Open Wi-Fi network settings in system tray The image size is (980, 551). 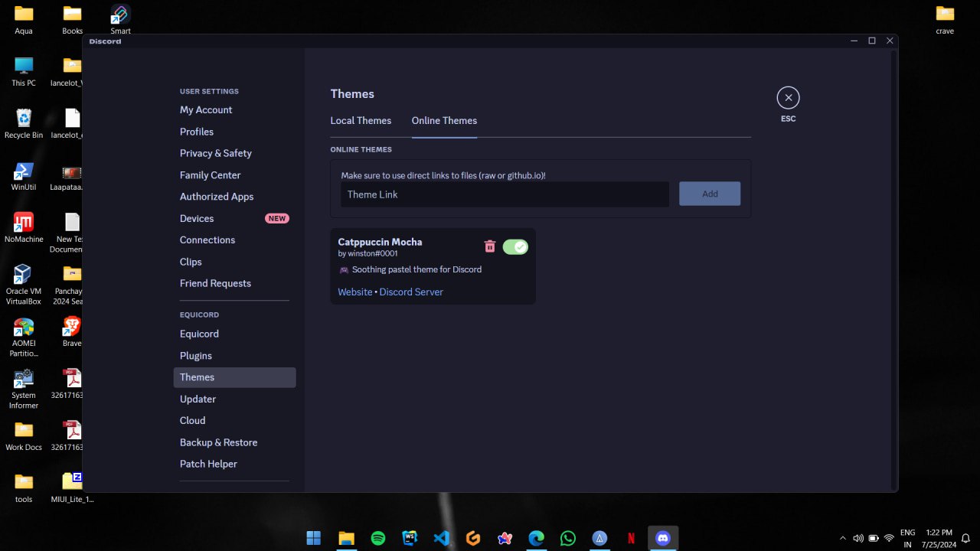coord(889,538)
